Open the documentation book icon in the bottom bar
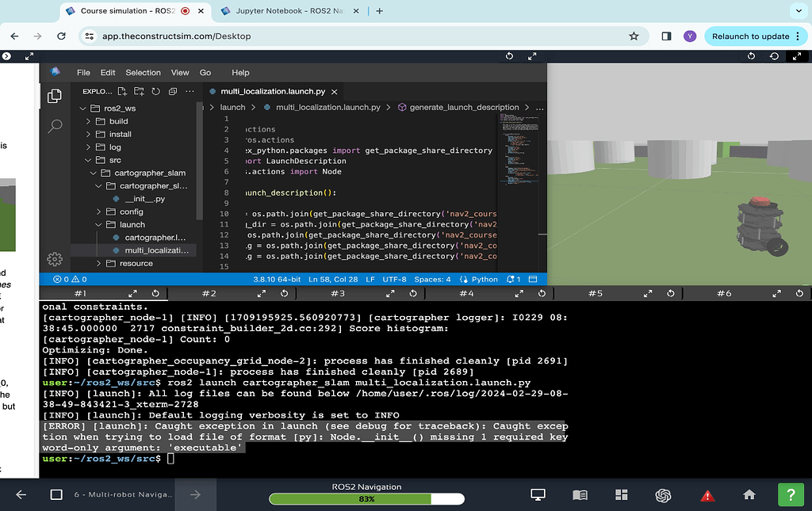The width and height of the screenshot is (812, 511). [580, 494]
